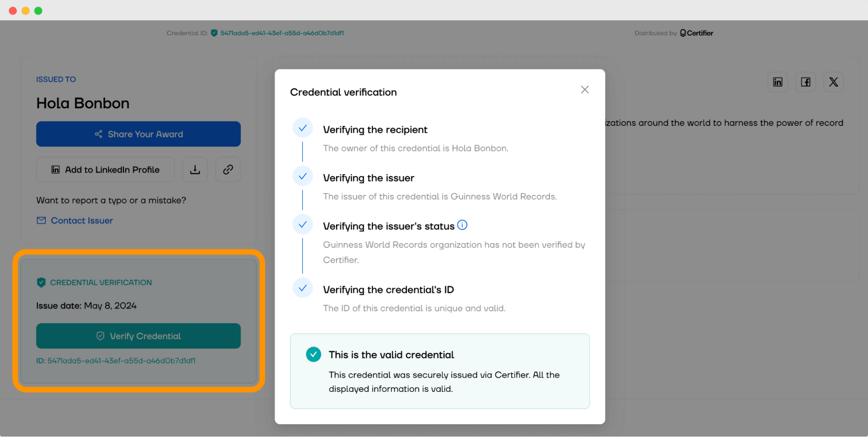The width and height of the screenshot is (868, 437).
Task: Click the Verify Credential button
Action: 138,336
